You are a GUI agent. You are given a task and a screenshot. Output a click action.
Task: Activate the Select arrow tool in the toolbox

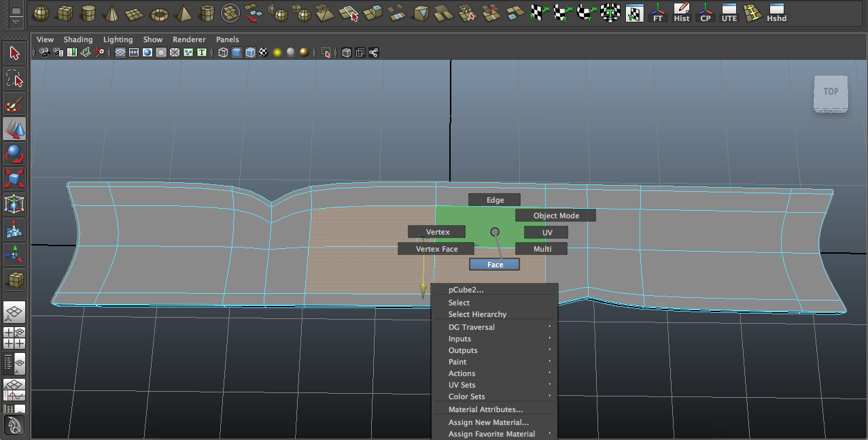pyautogui.click(x=14, y=52)
